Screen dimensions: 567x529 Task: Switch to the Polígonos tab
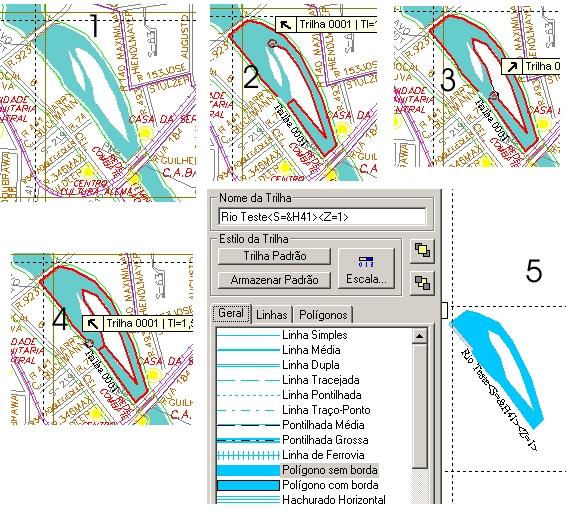pos(323,315)
